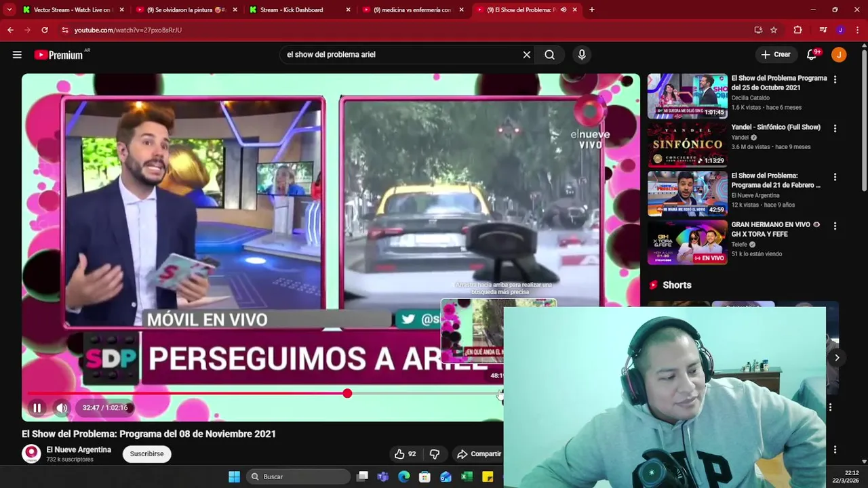View site information icon in address bar

pyautogui.click(x=65, y=30)
